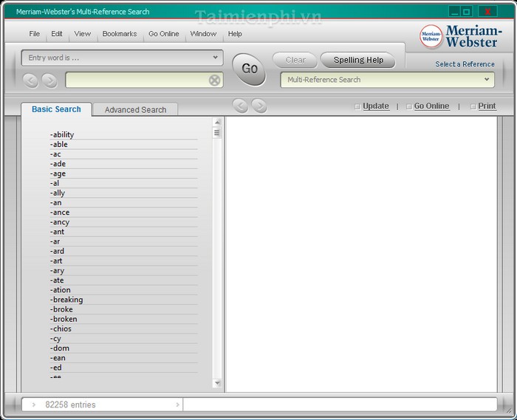Select '-ac' in the word list
This screenshot has height=420, width=517.
pyautogui.click(x=55, y=154)
